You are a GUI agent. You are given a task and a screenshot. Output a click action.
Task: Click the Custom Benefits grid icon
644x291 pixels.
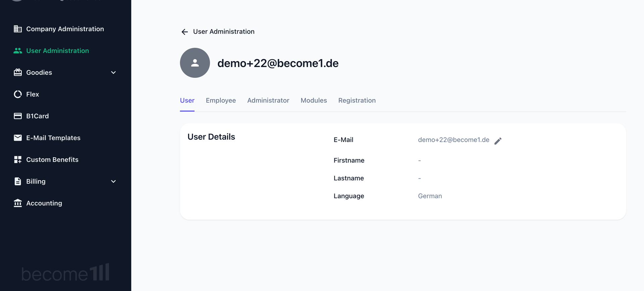point(18,160)
